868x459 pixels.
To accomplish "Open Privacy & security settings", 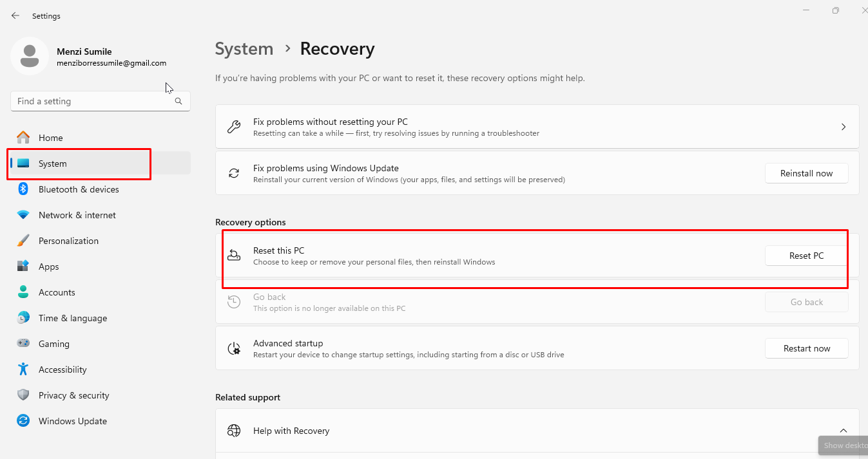I will (x=73, y=395).
